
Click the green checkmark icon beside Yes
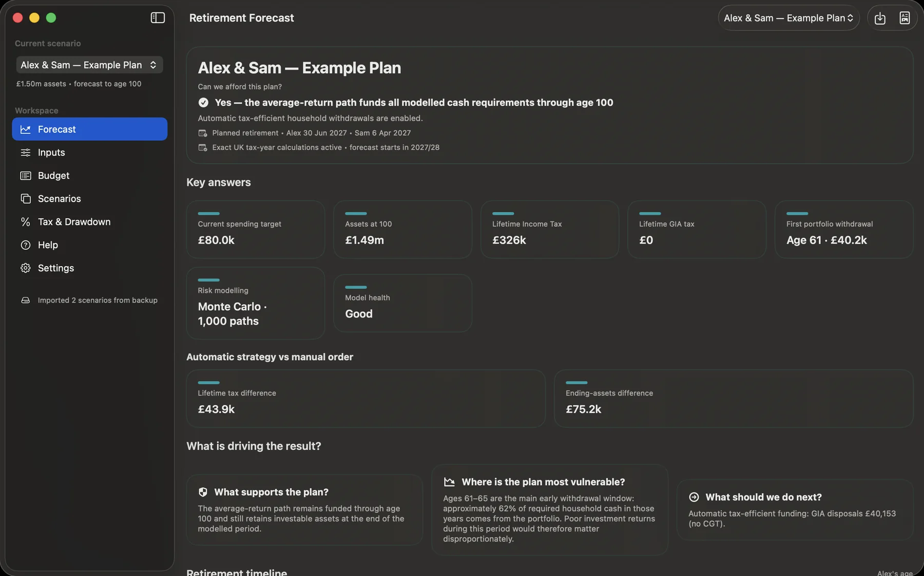pos(203,103)
